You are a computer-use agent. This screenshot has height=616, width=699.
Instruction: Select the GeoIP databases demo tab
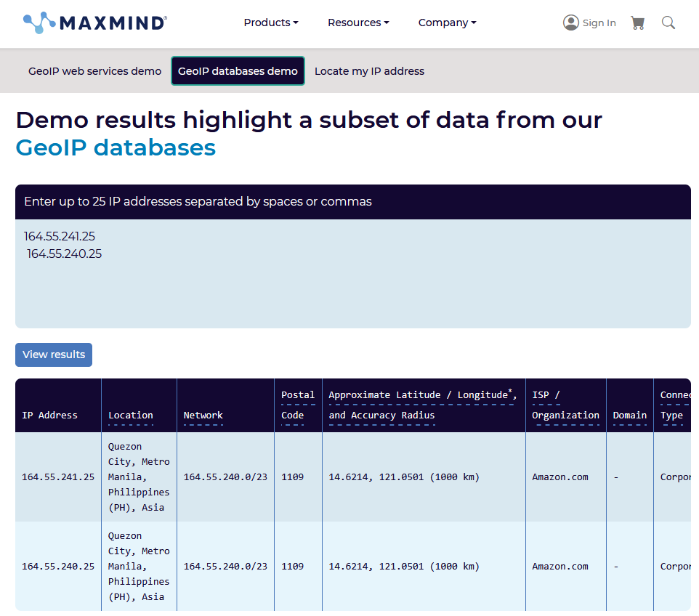[x=238, y=70]
